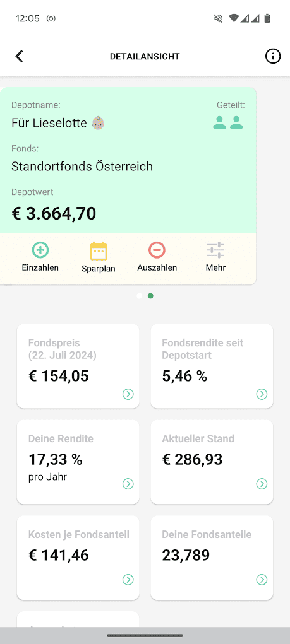This screenshot has height=644, width=290.
Task: Open Kosten je Fondsanteil arrow
Action: [128, 580]
